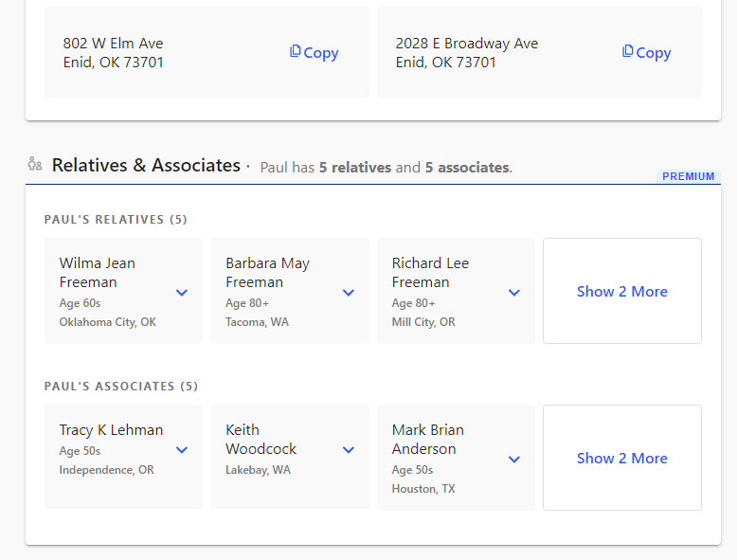This screenshot has height=560, width=737.
Task: Expand Keith Woodcock details chevron
Action: (x=349, y=450)
